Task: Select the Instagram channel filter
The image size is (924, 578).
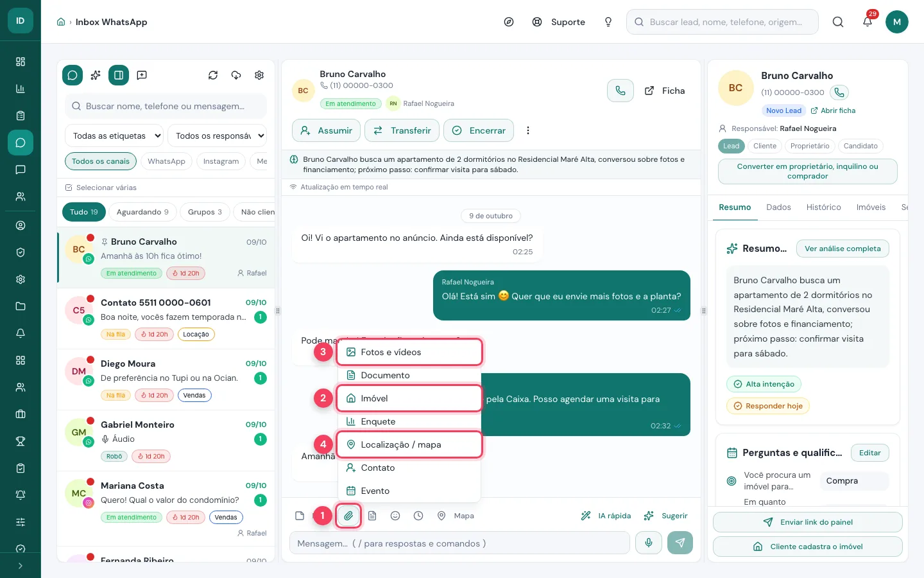Action: [x=221, y=161]
